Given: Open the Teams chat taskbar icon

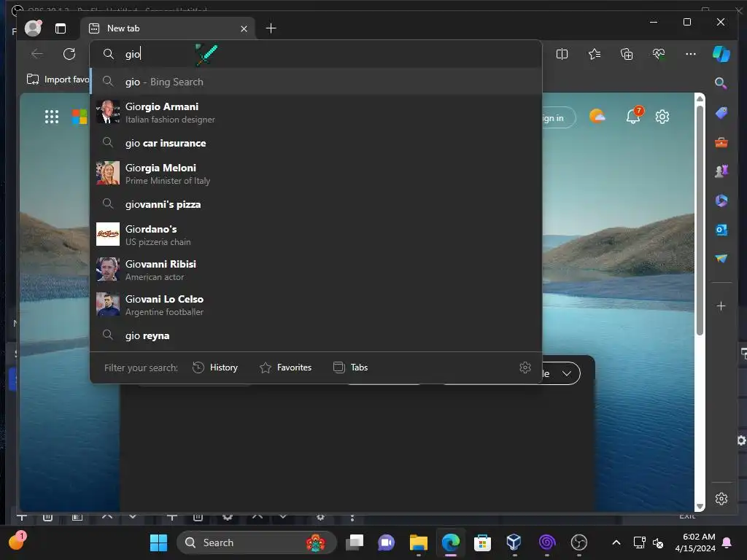Looking at the screenshot, I should [387, 542].
